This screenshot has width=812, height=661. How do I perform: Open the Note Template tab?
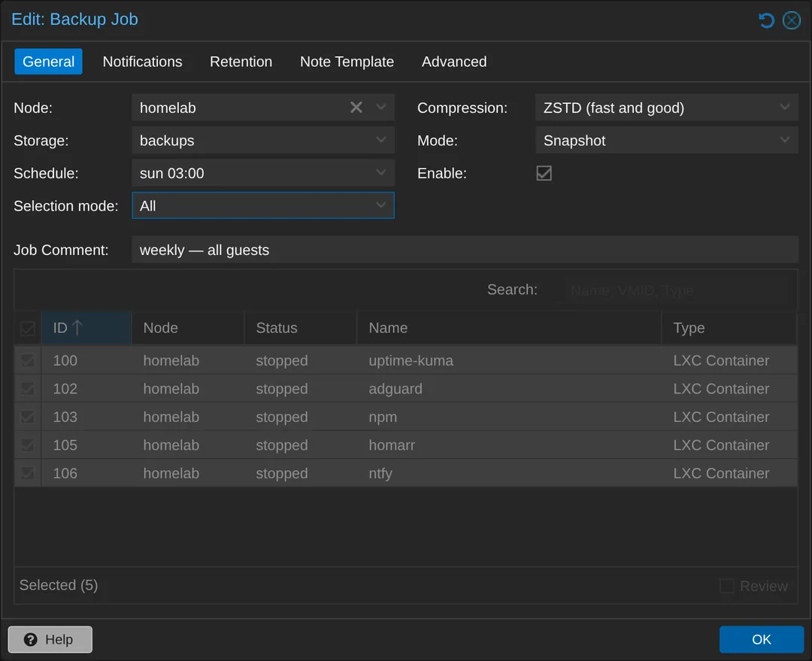point(347,62)
